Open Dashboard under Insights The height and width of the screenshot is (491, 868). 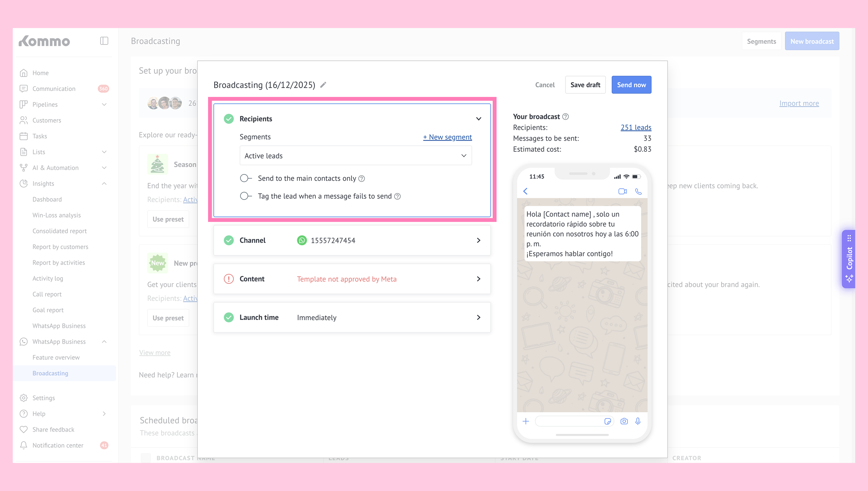tap(47, 199)
